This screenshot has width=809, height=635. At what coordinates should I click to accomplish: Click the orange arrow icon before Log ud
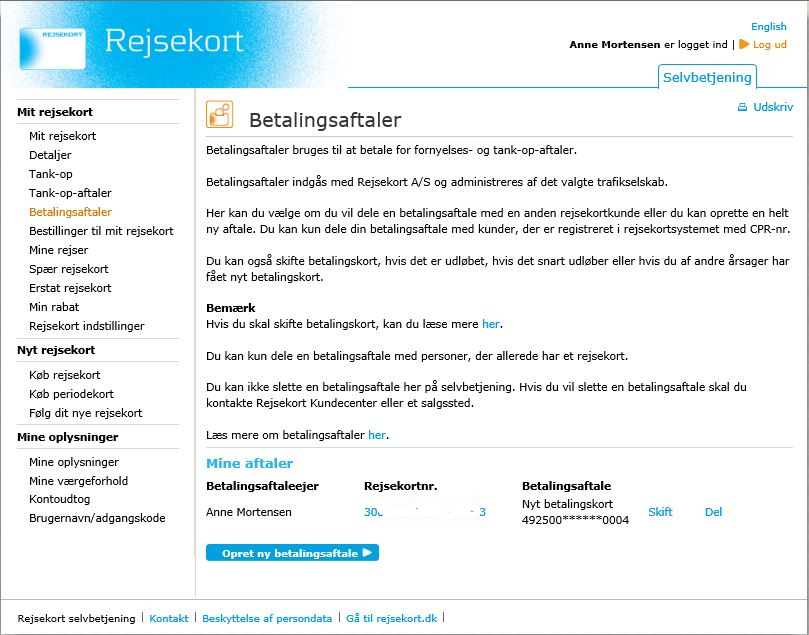click(x=744, y=45)
